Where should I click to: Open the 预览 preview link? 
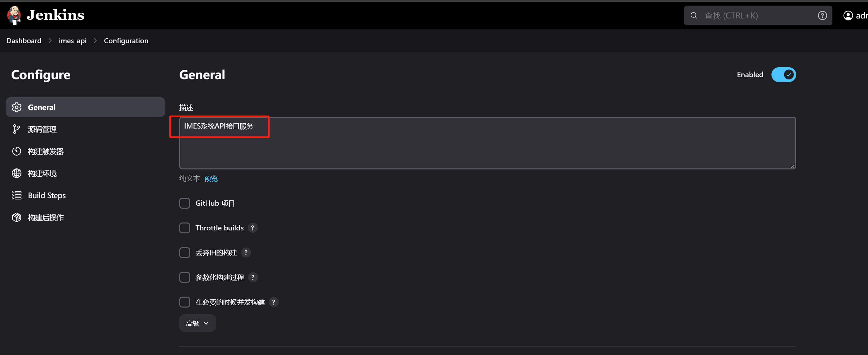click(x=211, y=178)
